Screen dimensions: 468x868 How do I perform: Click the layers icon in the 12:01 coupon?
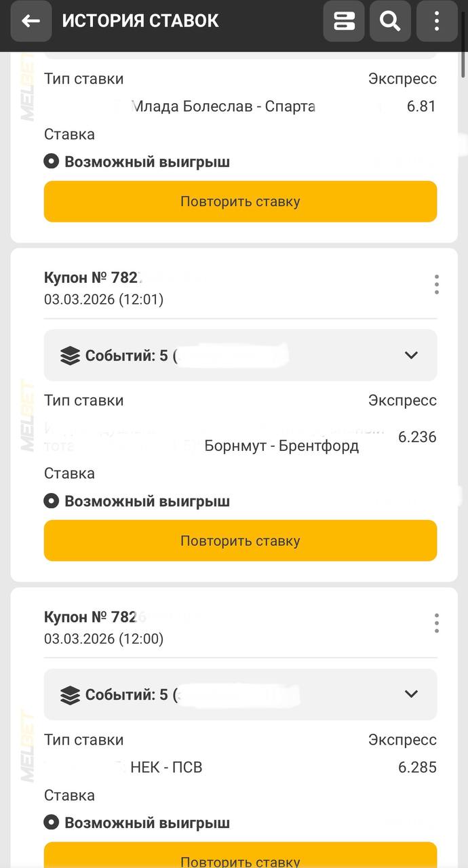(x=70, y=356)
